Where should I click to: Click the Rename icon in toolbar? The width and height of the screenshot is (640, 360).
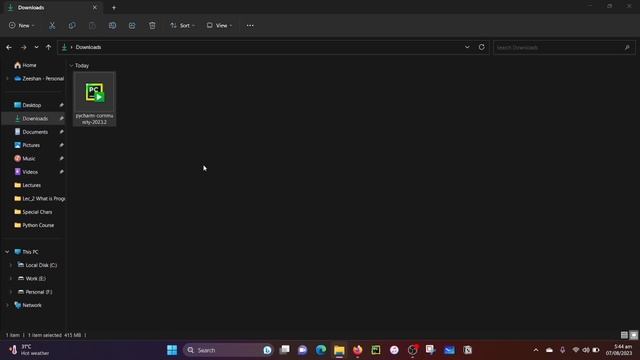(x=112, y=25)
